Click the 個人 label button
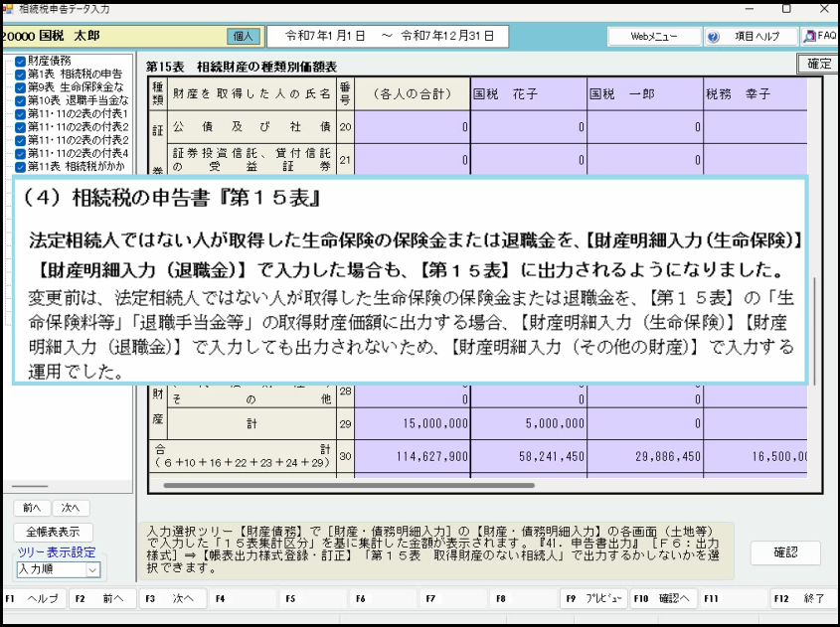This screenshot has width=840, height=627. [244, 37]
